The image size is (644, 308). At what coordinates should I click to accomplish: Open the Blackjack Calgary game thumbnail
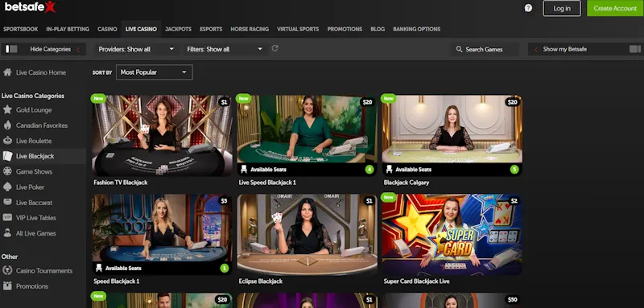point(452,135)
